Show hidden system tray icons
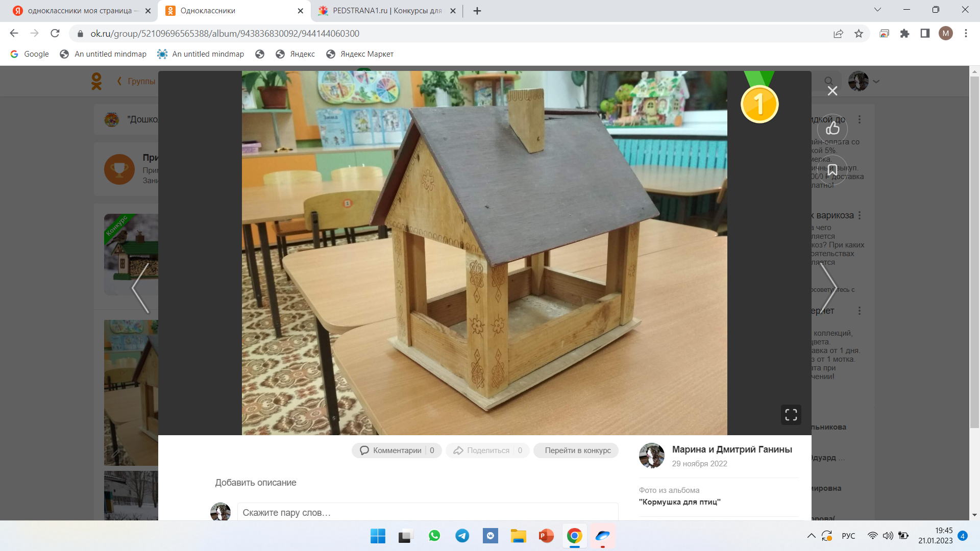980x551 pixels. (x=811, y=536)
